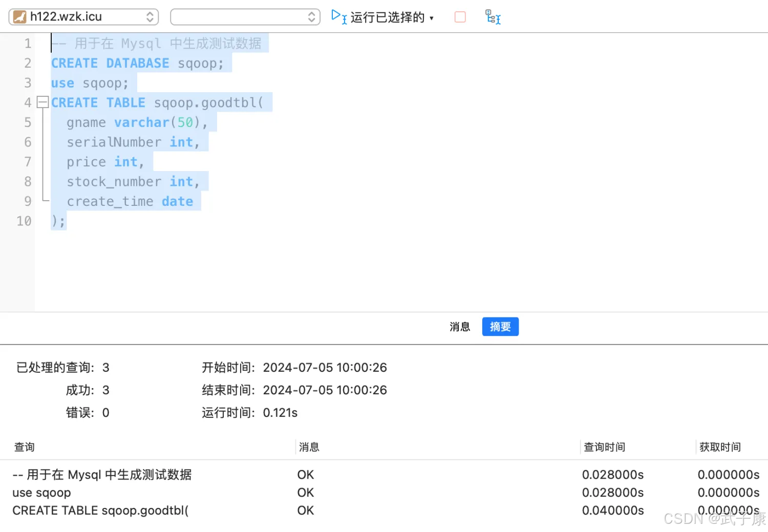Click line number 1 in the gutter

[x=28, y=44]
